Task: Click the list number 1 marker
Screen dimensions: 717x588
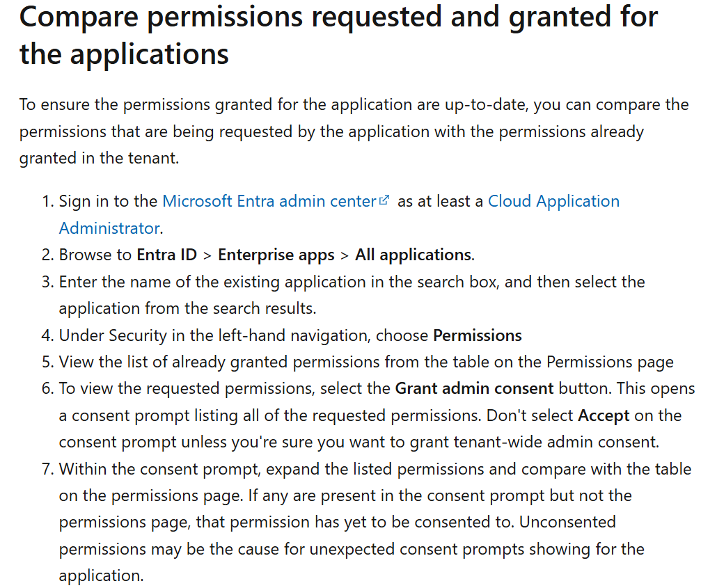Action: pyautogui.click(x=48, y=201)
